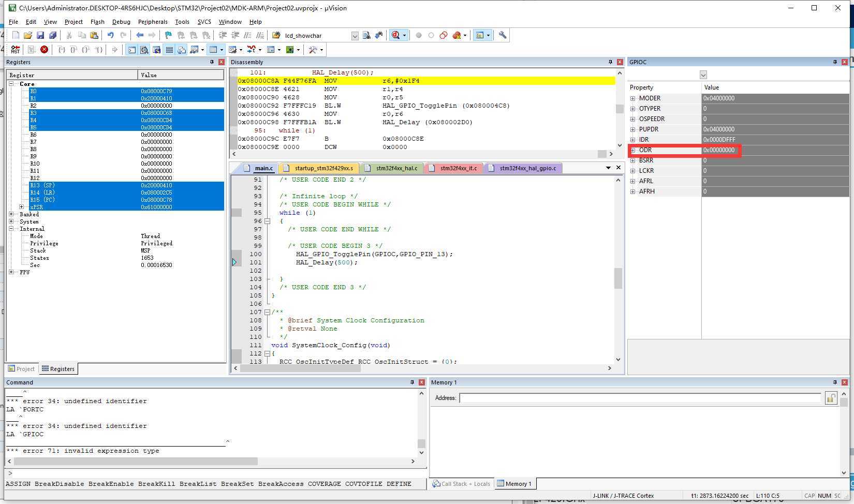
Task: Toggle the Disassembly Window icon
Action: (x=144, y=50)
